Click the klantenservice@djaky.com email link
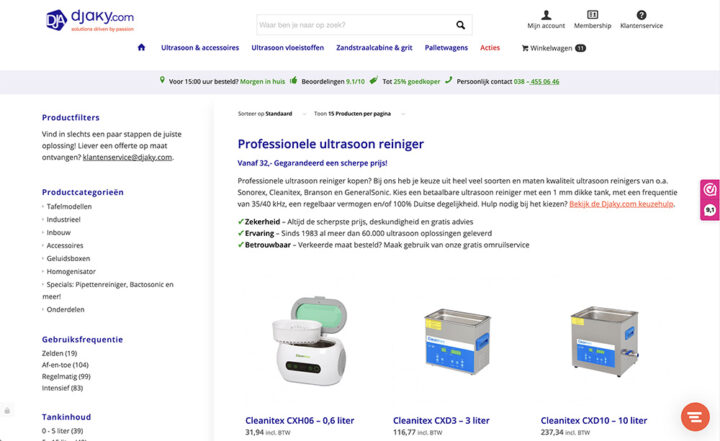This screenshot has height=441, width=720. click(127, 157)
